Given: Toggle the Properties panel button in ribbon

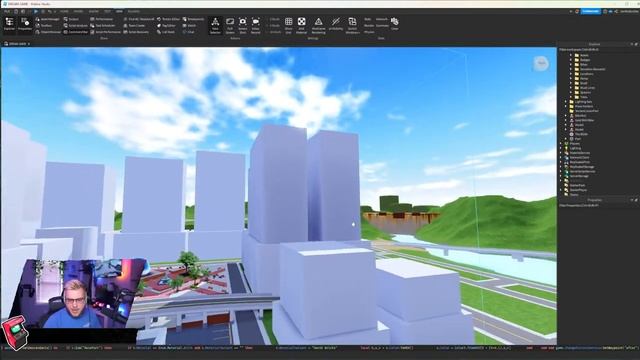Looking at the screenshot, I should 25,24.
